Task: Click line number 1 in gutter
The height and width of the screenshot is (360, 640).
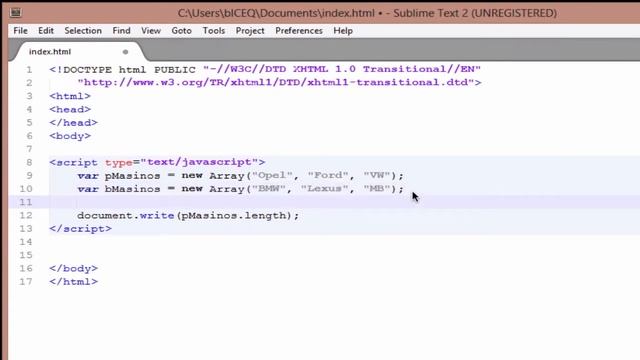Action: click(x=29, y=69)
